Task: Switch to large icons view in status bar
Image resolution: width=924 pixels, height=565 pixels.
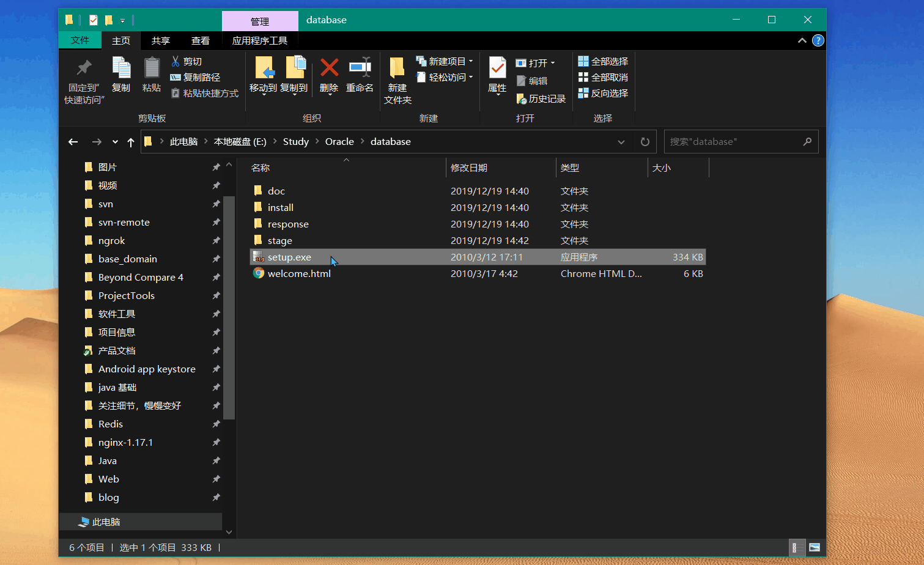Action: 815,547
